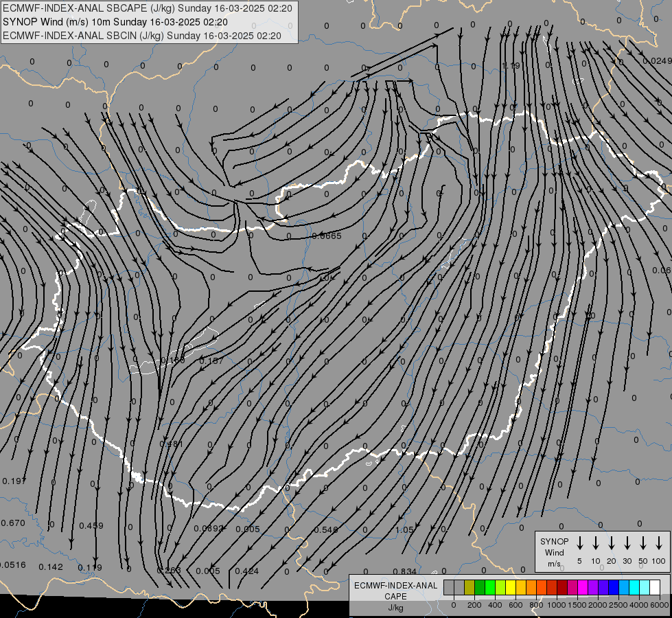Screen dimensions: 672x618
Task: Click the 200 tick label on the CAPE scale
Action: [474, 605]
